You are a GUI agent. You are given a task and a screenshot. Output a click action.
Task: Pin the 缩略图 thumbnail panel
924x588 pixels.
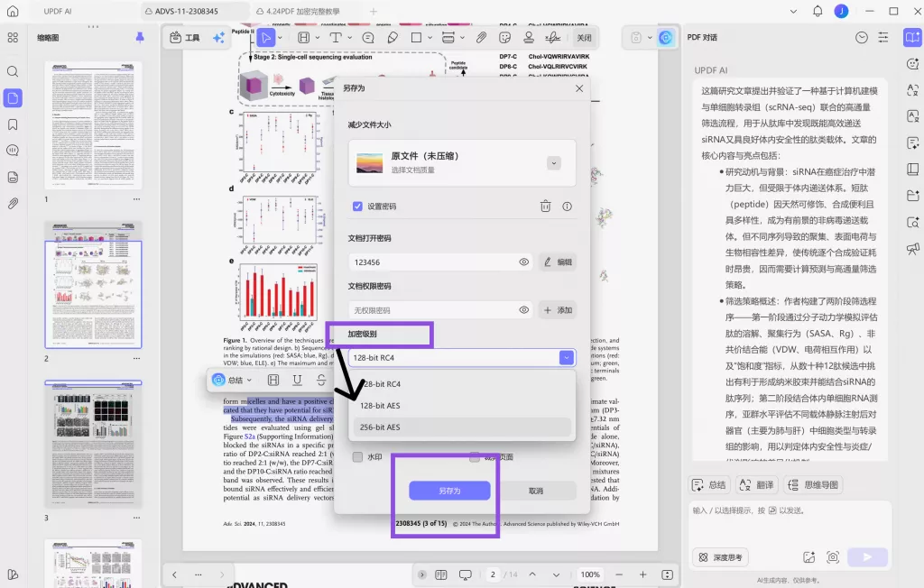(x=140, y=37)
